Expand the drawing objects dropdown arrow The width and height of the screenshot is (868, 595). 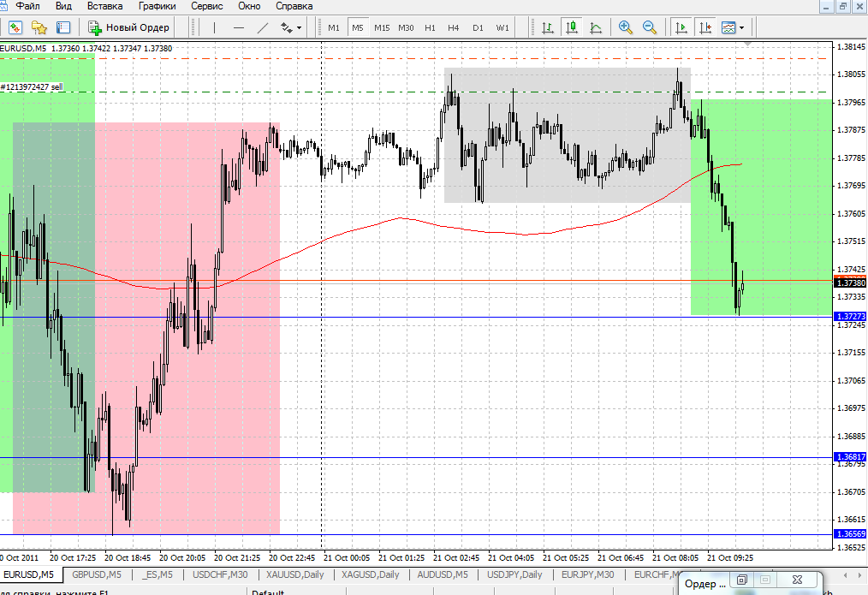pos(300,27)
